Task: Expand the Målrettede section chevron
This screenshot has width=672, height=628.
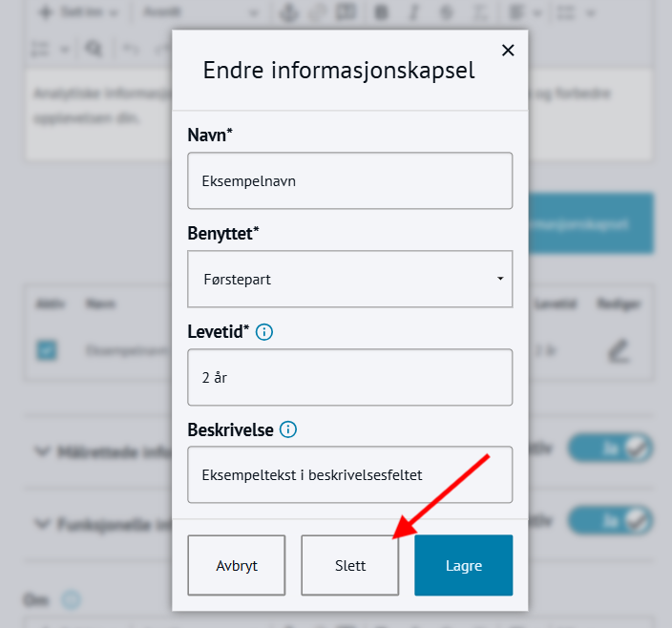Action: 42,450
